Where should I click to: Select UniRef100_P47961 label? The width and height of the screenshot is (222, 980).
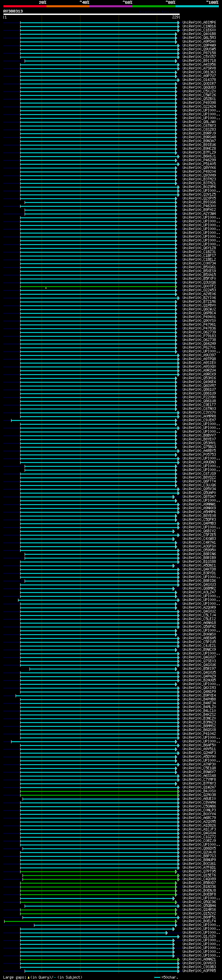click(199, 324)
